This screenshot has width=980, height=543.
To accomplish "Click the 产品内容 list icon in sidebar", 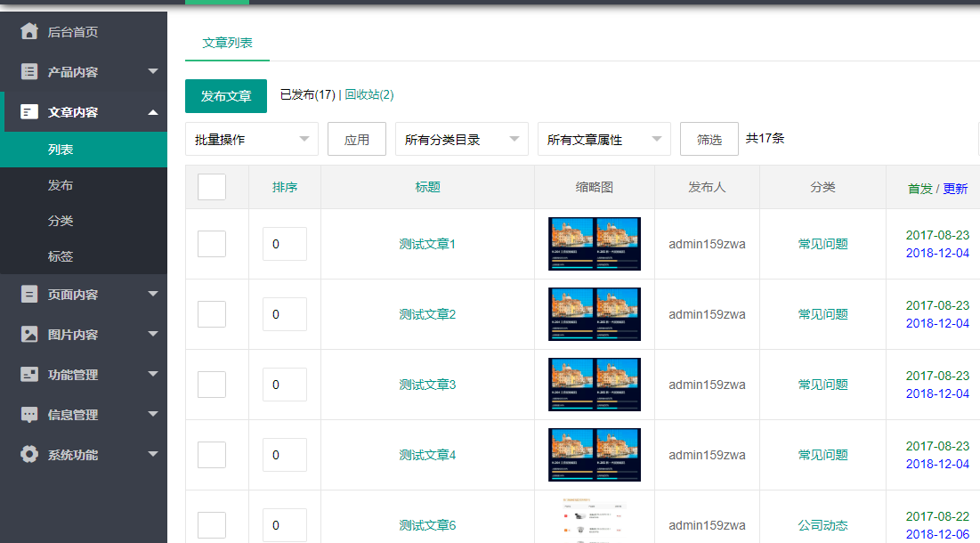I will (x=29, y=72).
